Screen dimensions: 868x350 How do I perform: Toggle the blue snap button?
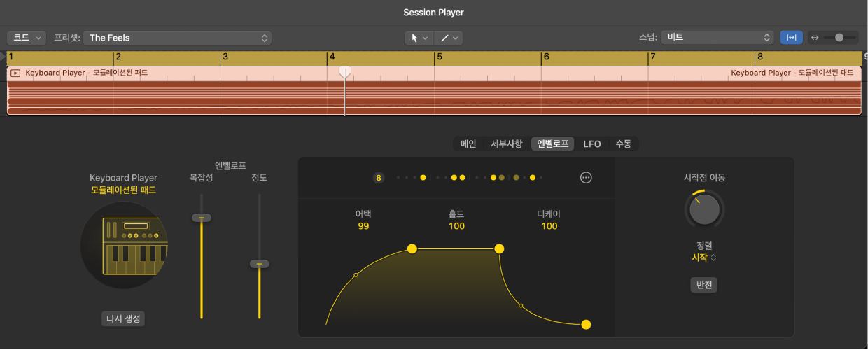[x=792, y=38]
